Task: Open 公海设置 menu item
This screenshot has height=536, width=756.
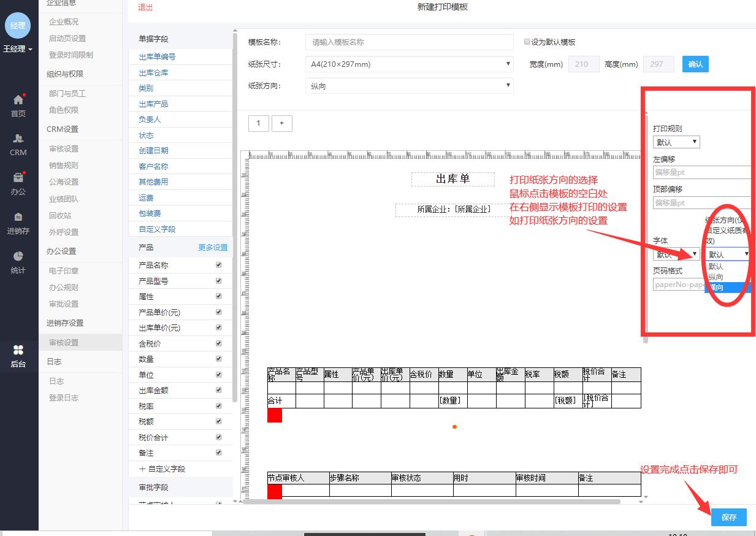Action: (x=64, y=182)
